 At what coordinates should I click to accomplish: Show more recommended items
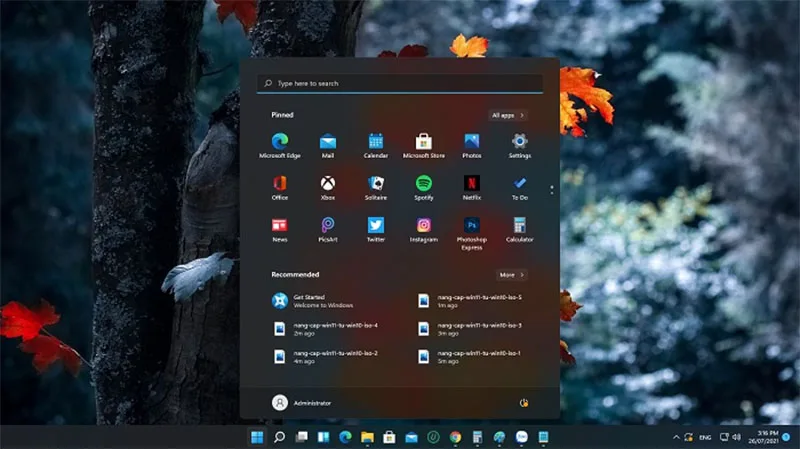point(512,275)
